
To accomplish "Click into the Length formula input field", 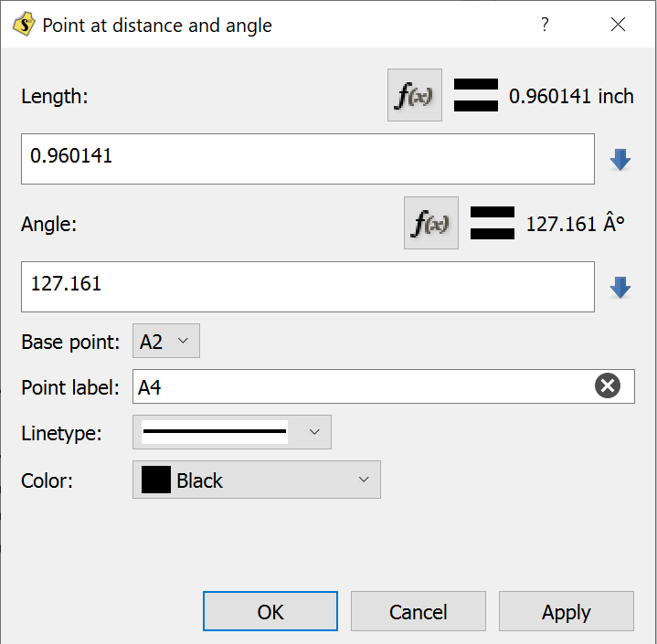I will tap(308, 158).
